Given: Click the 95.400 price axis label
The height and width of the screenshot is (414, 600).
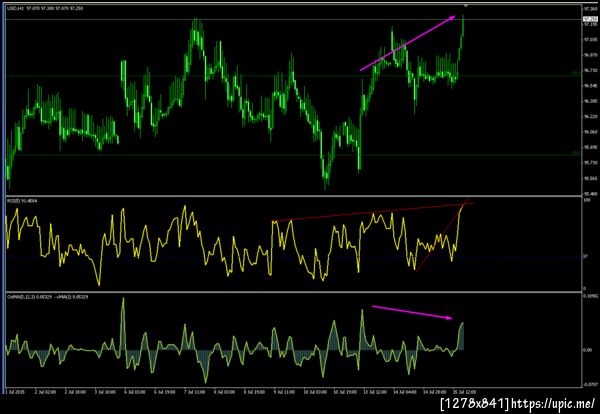Looking at the screenshot, I should click(589, 194).
